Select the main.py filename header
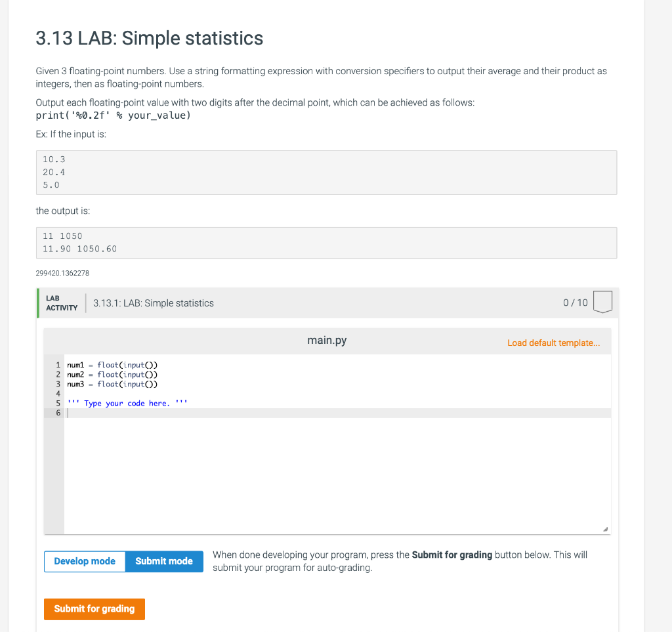Image resolution: width=672 pixels, height=632 pixels. (x=326, y=340)
